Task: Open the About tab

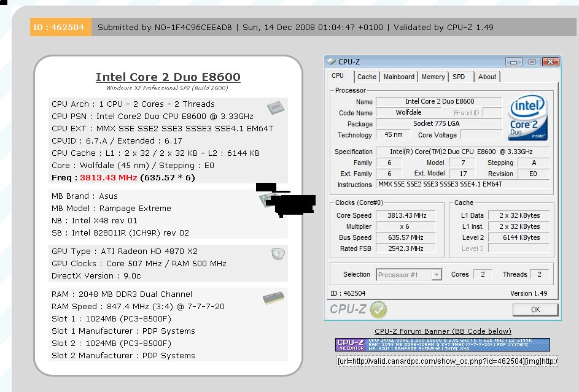Action: coord(487,77)
